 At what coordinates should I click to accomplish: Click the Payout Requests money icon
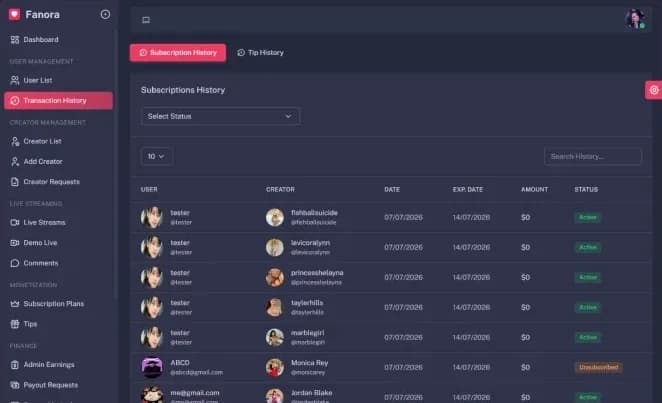pos(15,385)
